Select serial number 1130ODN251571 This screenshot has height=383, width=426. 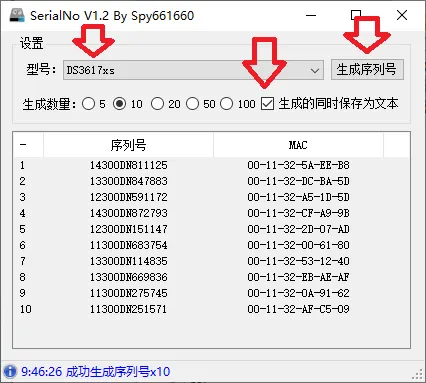tap(128, 309)
